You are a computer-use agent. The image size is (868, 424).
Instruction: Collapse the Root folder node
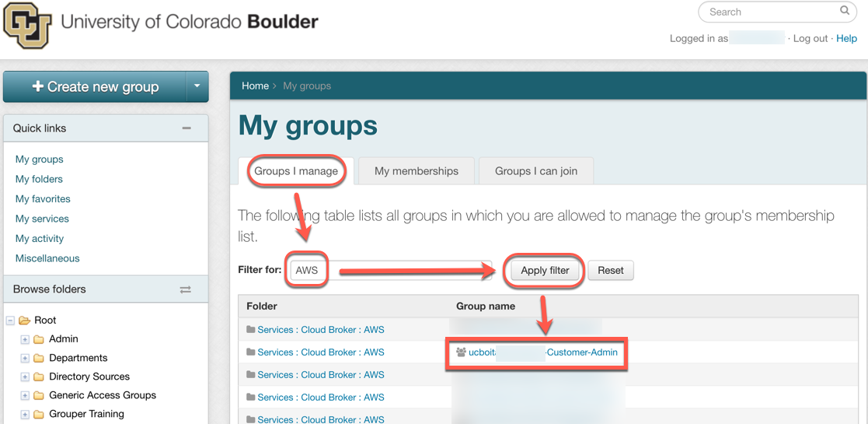click(10, 321)
